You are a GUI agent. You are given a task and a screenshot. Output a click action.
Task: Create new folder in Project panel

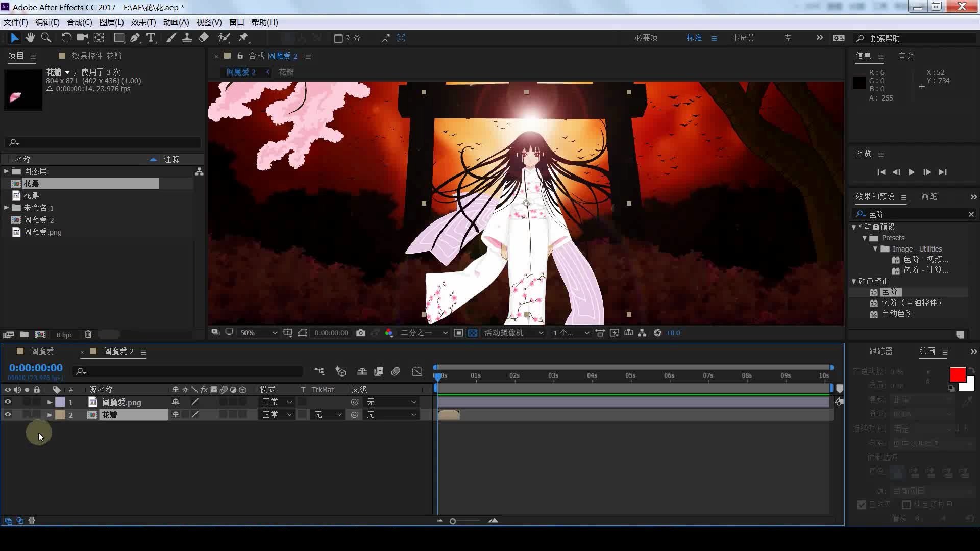pyautogui.click(x=24, y=335)
